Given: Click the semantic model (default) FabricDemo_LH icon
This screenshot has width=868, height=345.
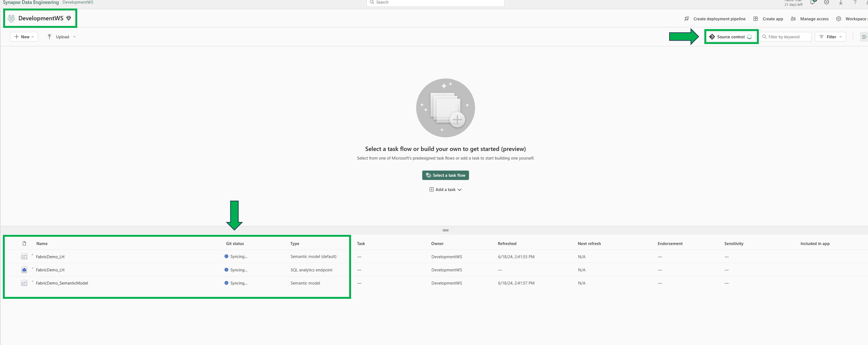Looking at the screenshot, I should 24,257.
